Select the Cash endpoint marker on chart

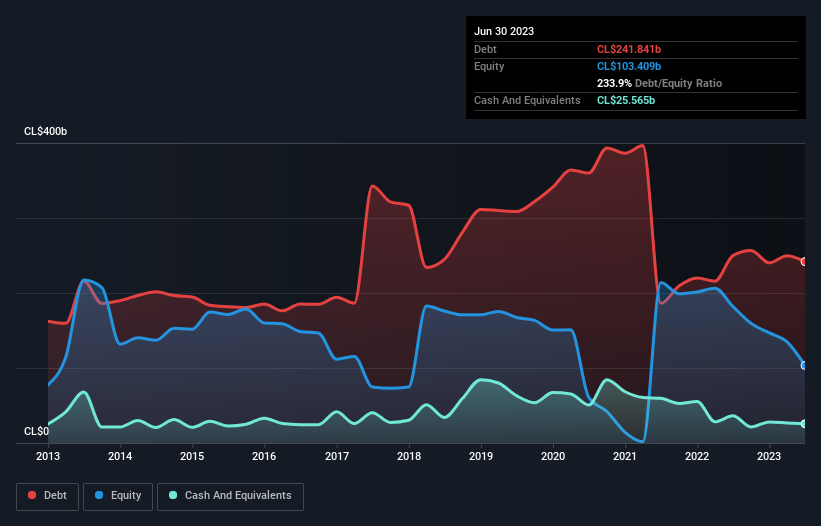point(804,424)
